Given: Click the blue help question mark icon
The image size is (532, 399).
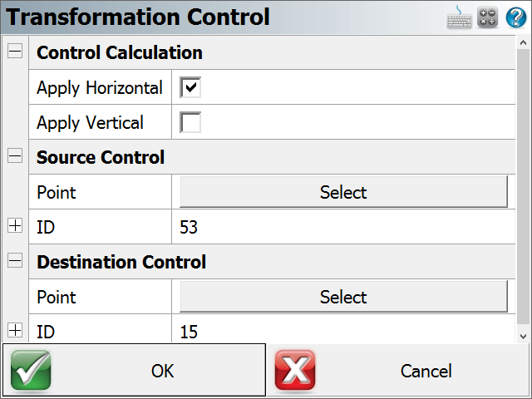Looking at the screenshot, I should 516,17.
